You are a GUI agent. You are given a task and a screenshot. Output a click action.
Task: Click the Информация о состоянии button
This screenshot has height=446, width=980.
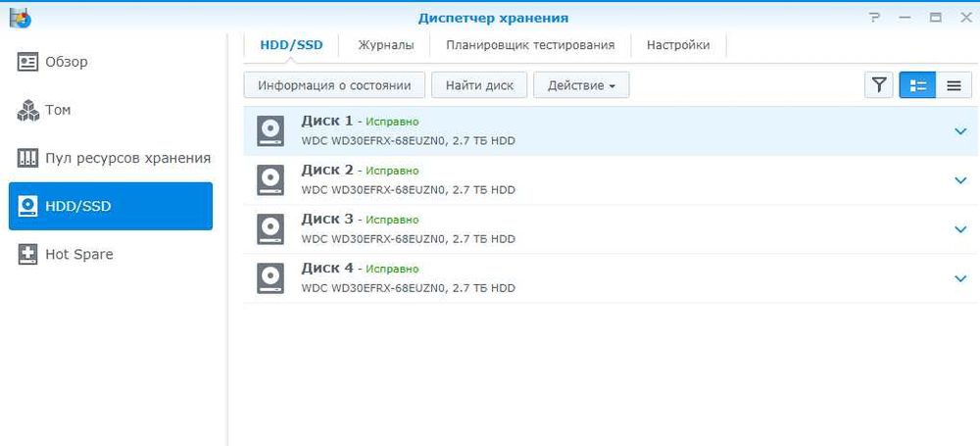[x=334, y=85]
